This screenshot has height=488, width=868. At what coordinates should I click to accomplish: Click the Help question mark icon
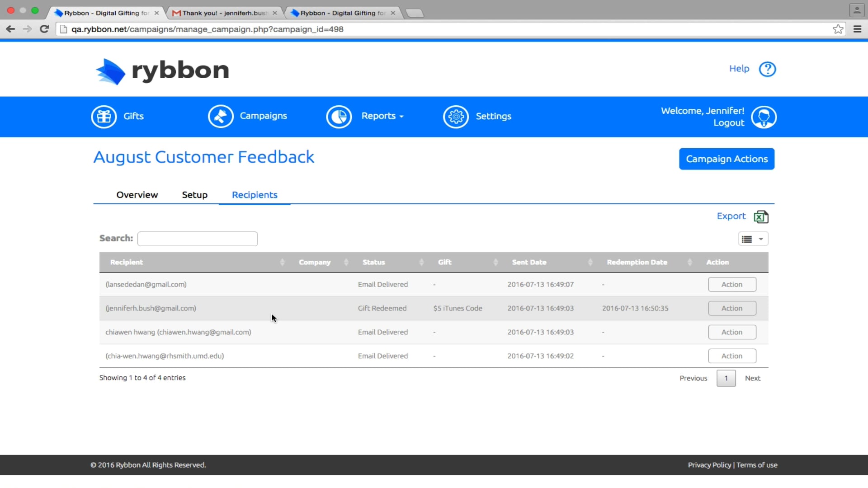coord(768,69)
